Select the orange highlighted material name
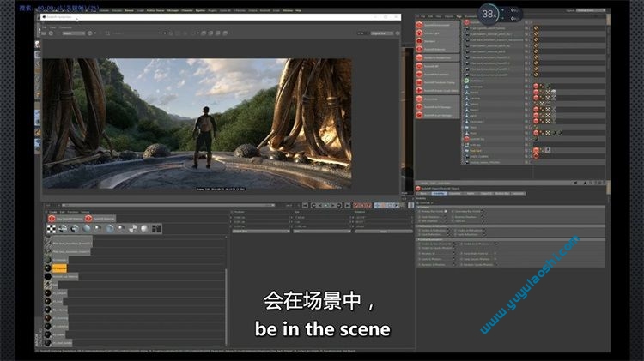Viewport: 644px width, 361px height. point(59,268)
